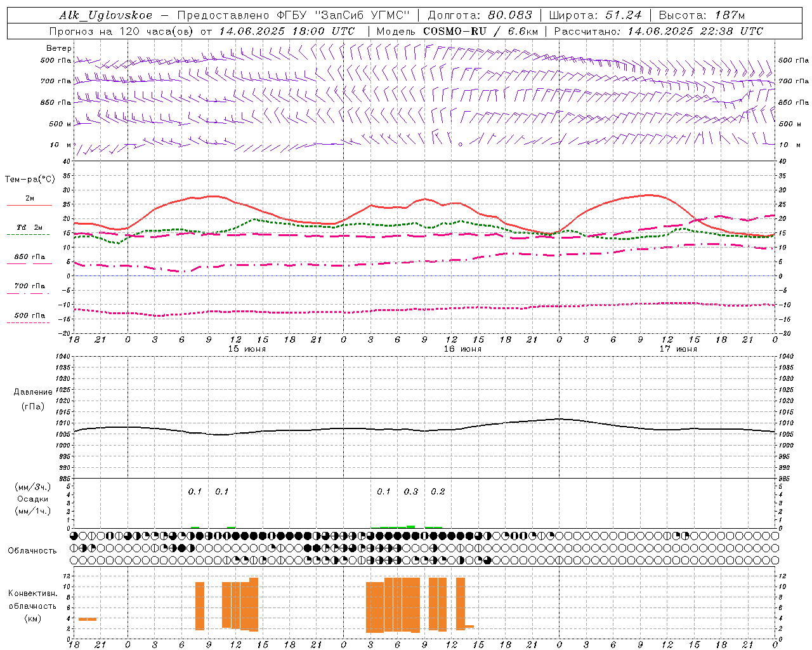Click the 17 июня date label
The width and height of the screenshot is (812, 650).
[678, 349]
